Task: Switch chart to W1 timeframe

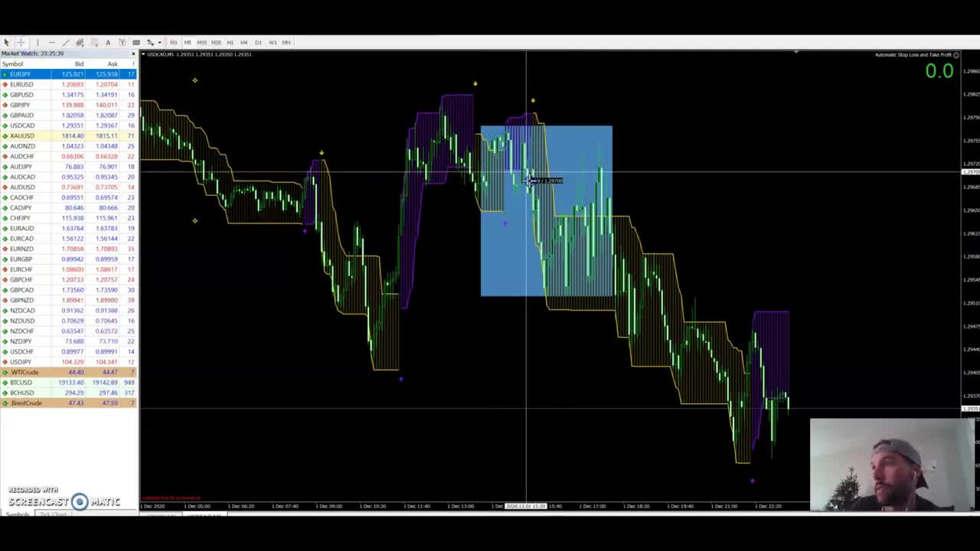Action: (x=273, y=42)
